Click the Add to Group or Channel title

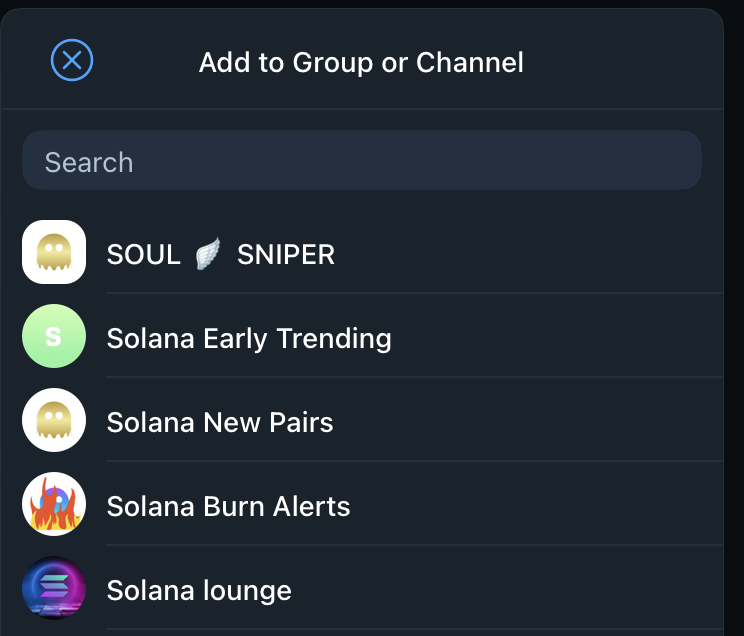click(x=361, y=62)
